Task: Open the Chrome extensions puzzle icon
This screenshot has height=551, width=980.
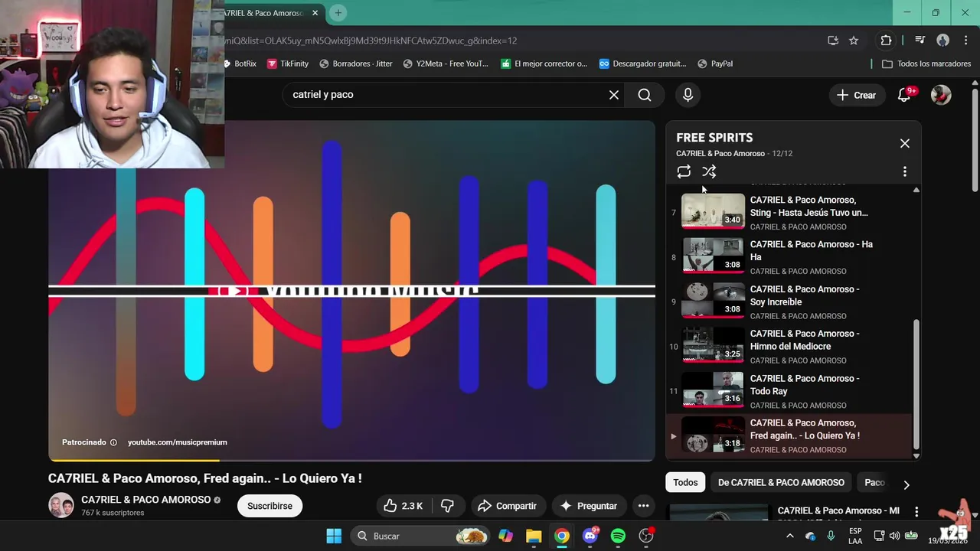Action: point(886,41)
